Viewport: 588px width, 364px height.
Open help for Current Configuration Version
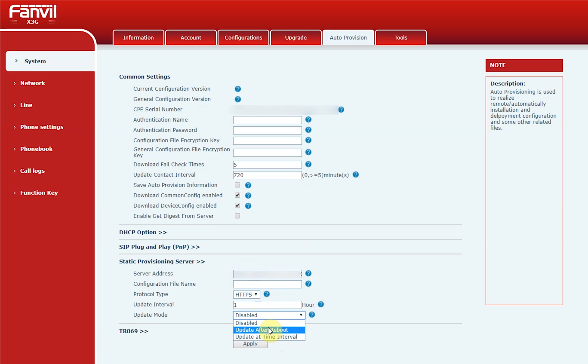coord(237,89)
